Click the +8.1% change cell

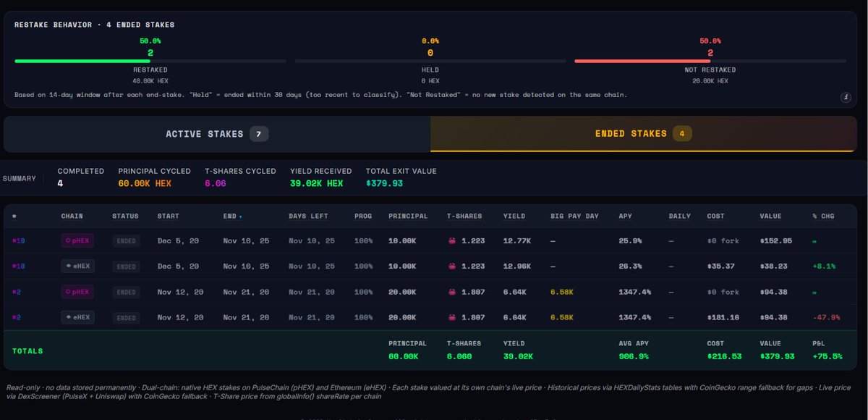824,266
